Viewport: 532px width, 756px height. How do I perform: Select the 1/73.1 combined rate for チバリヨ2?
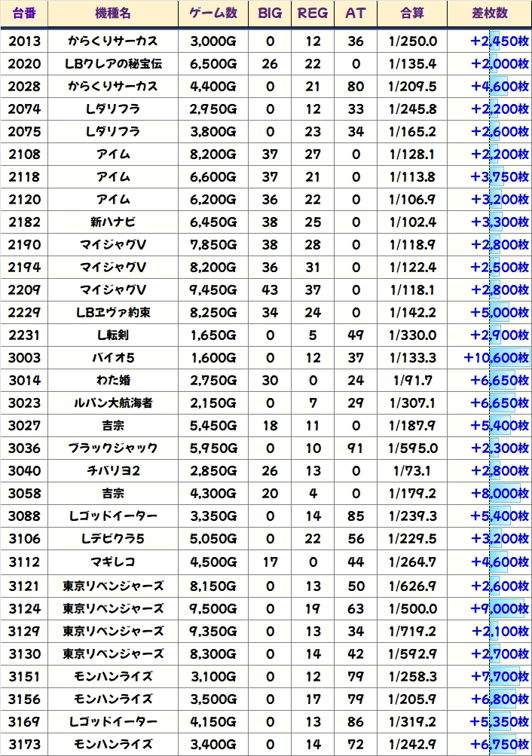412,470
